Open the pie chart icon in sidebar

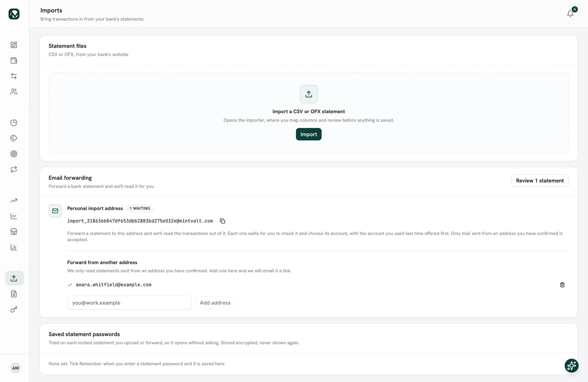14,123
